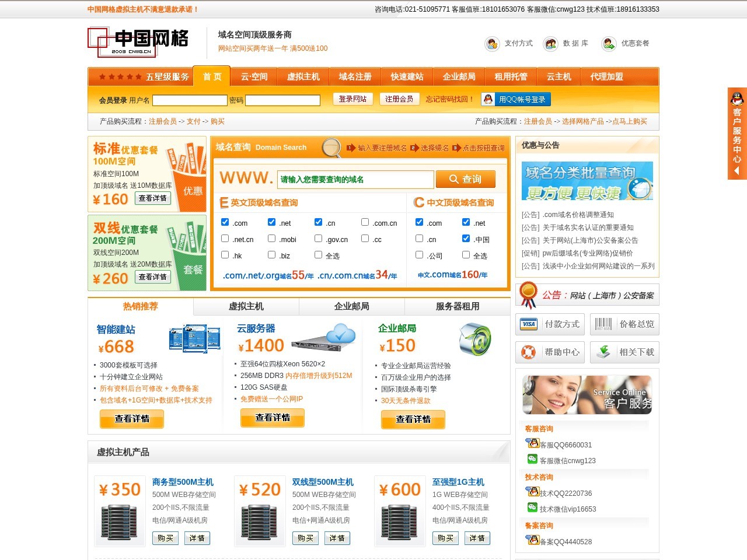Click the 支付方式 circle icon in header
Screen dimensions: 747x560
point(492,44)
